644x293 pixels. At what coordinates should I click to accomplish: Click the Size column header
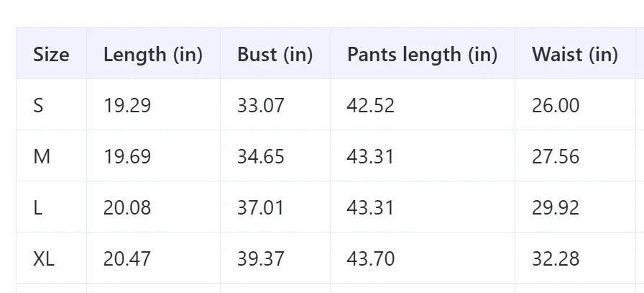pos(51,54)
